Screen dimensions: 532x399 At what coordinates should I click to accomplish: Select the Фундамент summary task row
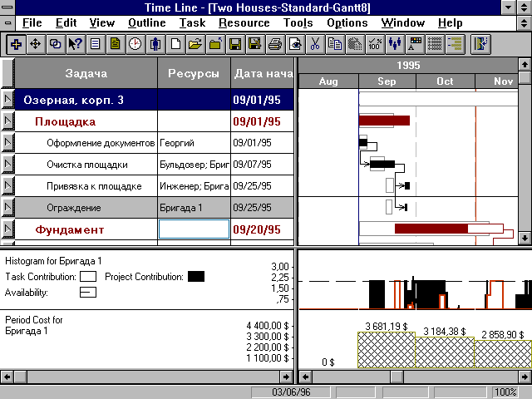(x=70, y=229)
